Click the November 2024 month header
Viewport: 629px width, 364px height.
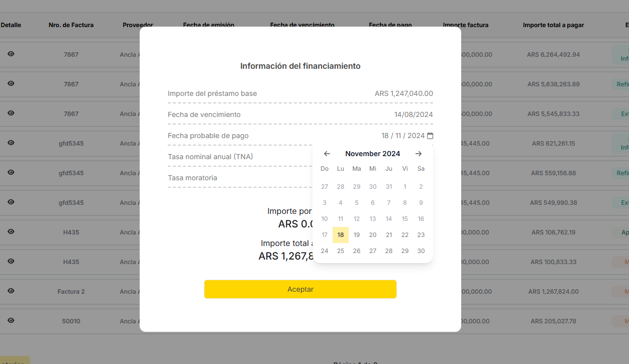373,154
